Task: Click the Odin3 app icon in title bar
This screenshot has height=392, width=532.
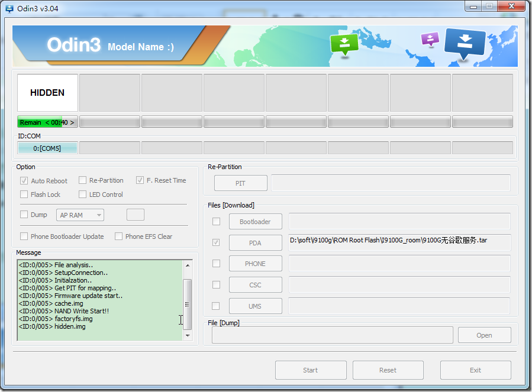Action: point(9,8)
